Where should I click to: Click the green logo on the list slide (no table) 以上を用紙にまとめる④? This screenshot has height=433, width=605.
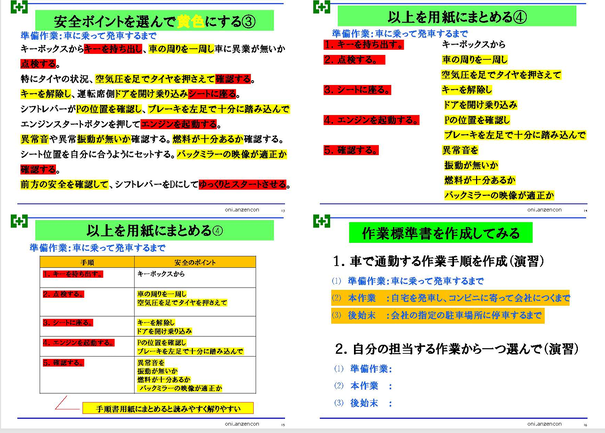[x=321, y=7]
